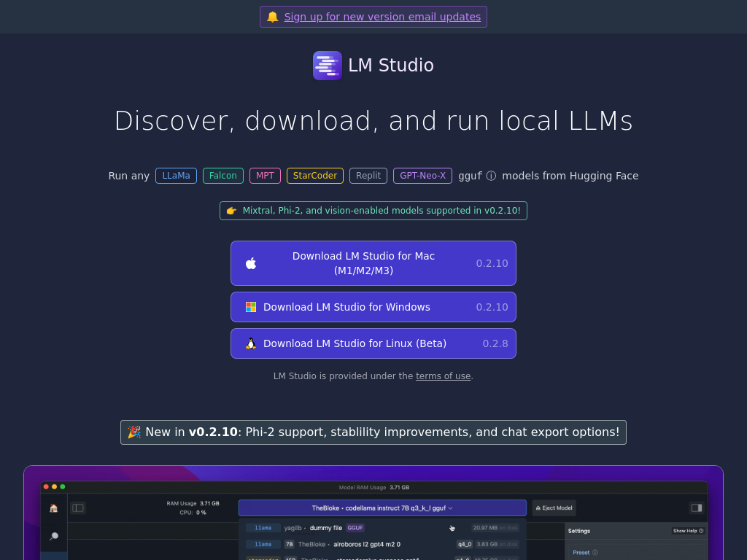Click the RAM Usage 3.71 GB readout
Viewport: 747px width, 560px height.
(193, 503)
